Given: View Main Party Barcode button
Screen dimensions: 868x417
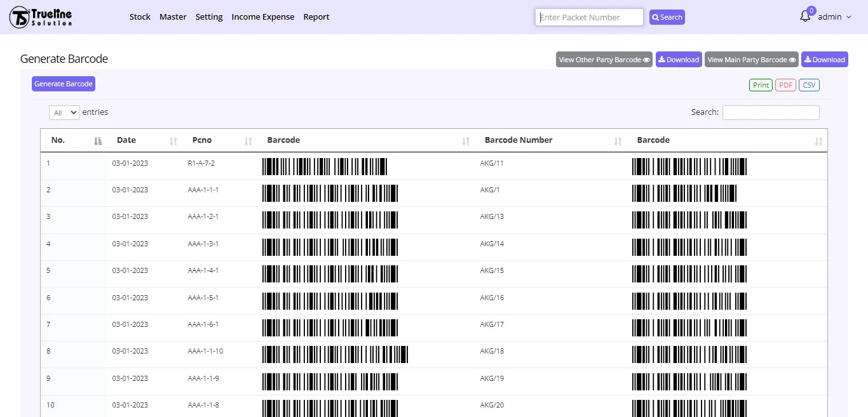Looking at the screenshot, I should coord(752,60).
